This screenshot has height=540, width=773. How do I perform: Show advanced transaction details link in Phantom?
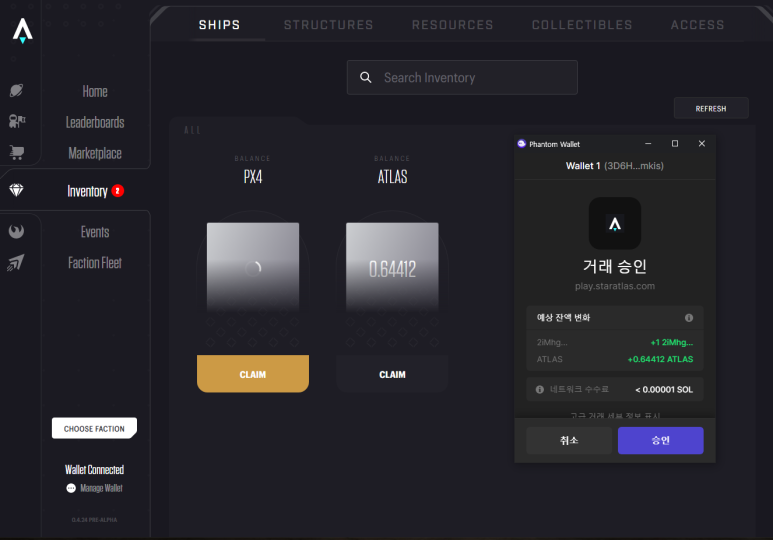click(x=615, y=415)
